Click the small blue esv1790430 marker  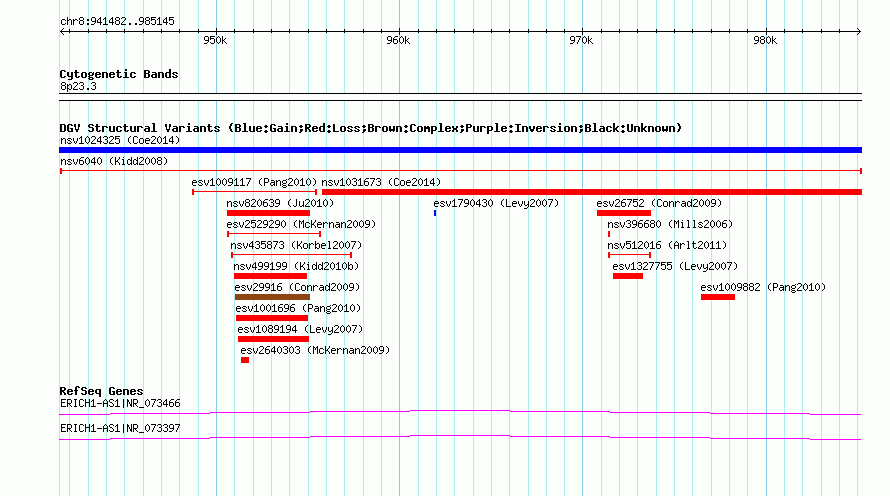pyautogui.click(x=435, y=213)
